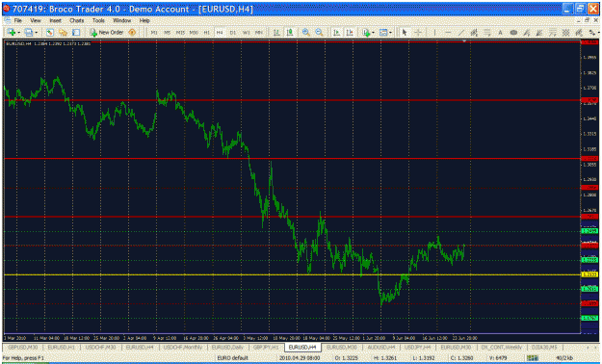Toggle chart auto scroll
Screen dimensions: 602x364
click(x=337, y=33)
